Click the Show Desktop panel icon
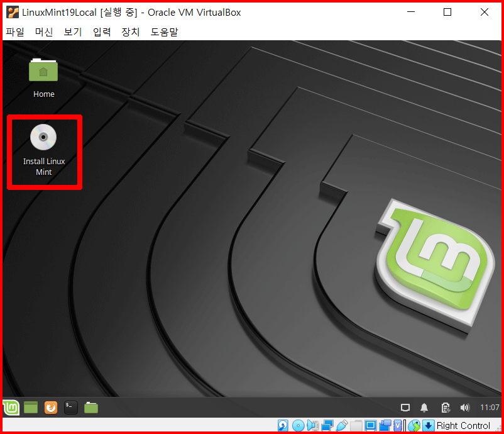Viewport: 504px width, 434px height. (31, 408)
